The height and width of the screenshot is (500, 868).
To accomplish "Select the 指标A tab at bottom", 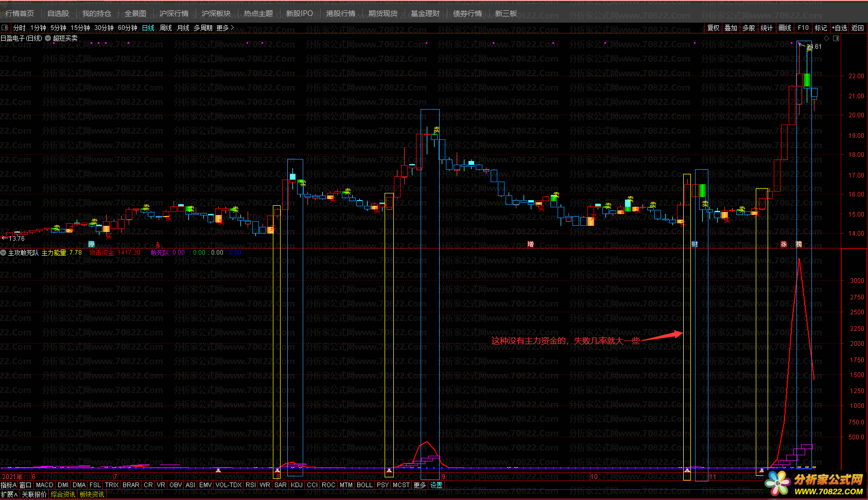I will click(9, 485).
